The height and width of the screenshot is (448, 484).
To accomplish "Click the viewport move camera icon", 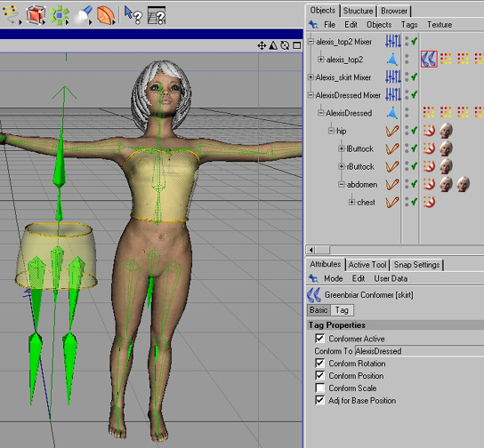I will (262, 45).
